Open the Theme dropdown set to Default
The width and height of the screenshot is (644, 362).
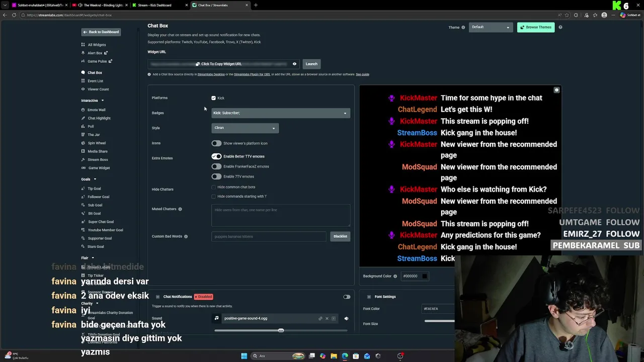tap(491, 27)
